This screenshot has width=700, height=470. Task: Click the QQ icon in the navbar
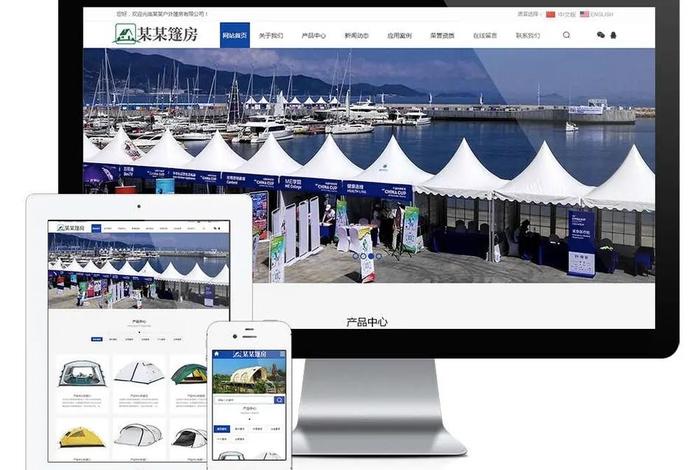613,35
